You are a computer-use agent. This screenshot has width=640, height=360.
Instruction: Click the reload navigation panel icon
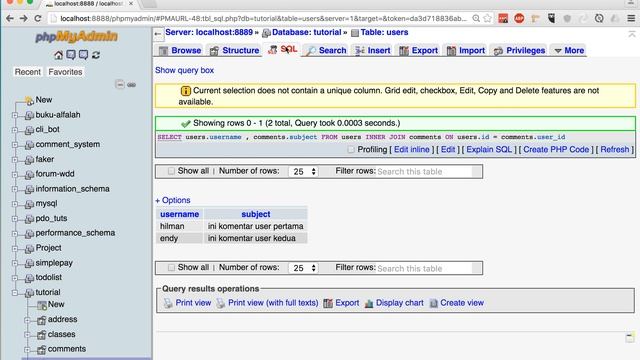click(96, 55)
